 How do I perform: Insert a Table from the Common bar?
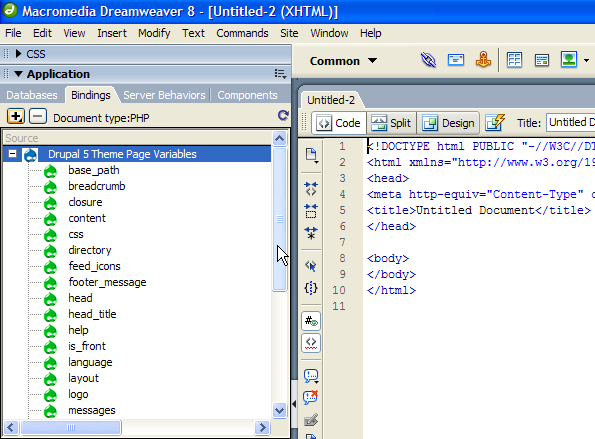pos(514,60)
